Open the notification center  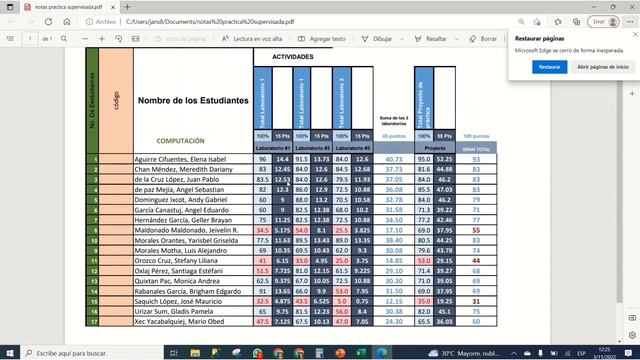tap(629, 353)
